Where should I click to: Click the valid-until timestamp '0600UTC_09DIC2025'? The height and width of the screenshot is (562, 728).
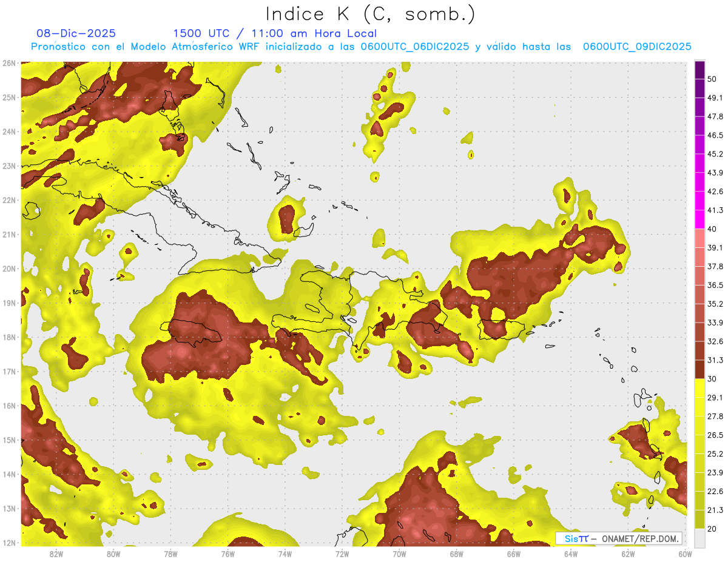pos(637,47)
